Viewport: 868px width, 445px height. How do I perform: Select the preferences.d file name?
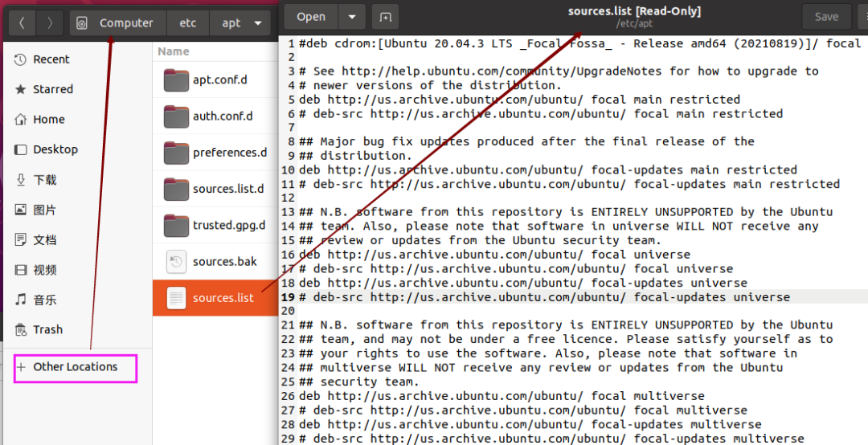pos(230,153)
